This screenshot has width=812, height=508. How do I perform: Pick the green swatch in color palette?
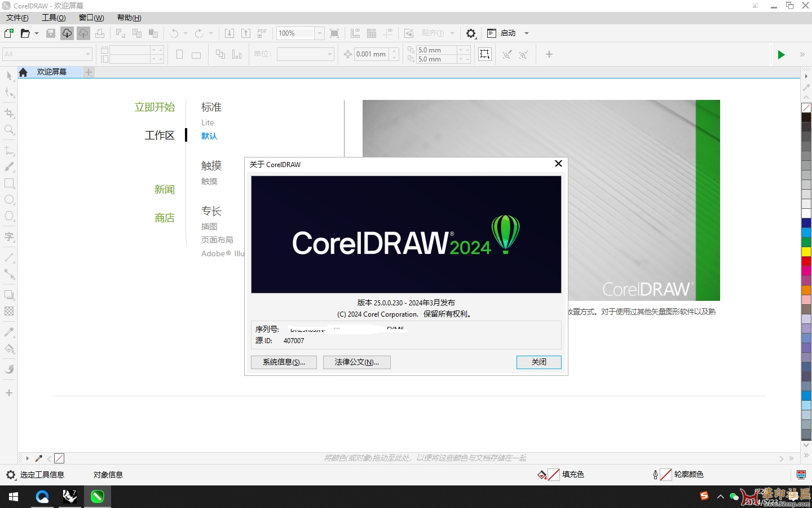click(x=806, y=242)
